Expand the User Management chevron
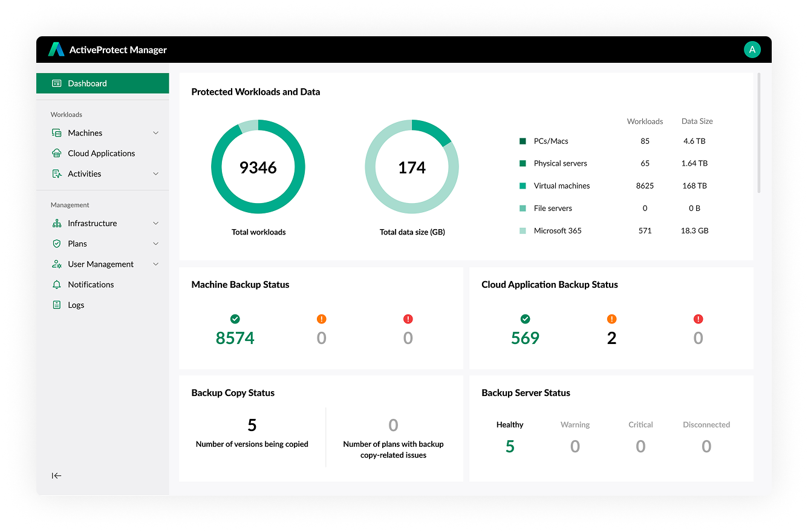This screenshot has height=532, width=808. (x=157, y=264)
